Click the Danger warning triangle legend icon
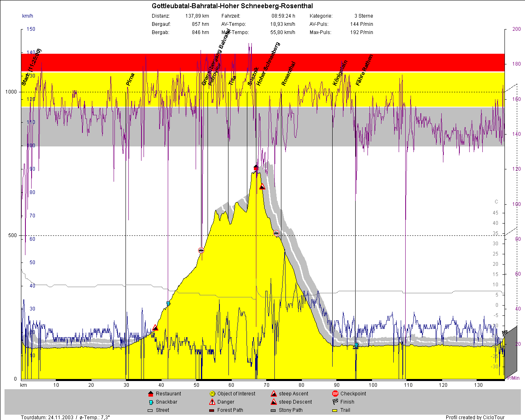Viewport: 525px width, 420px height. pyautogui.click(x=212, y=402)
